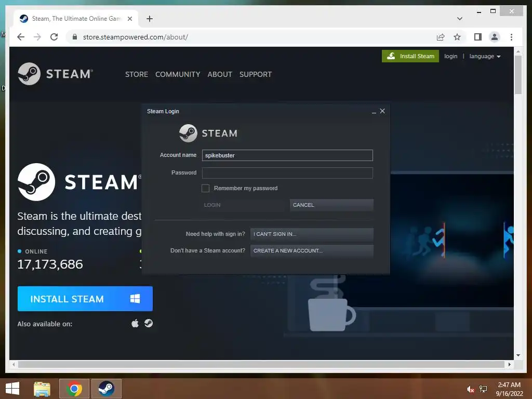532x399 pixels.
Task: Open a new browser tab with plus
Action: [x=149, y=19]
